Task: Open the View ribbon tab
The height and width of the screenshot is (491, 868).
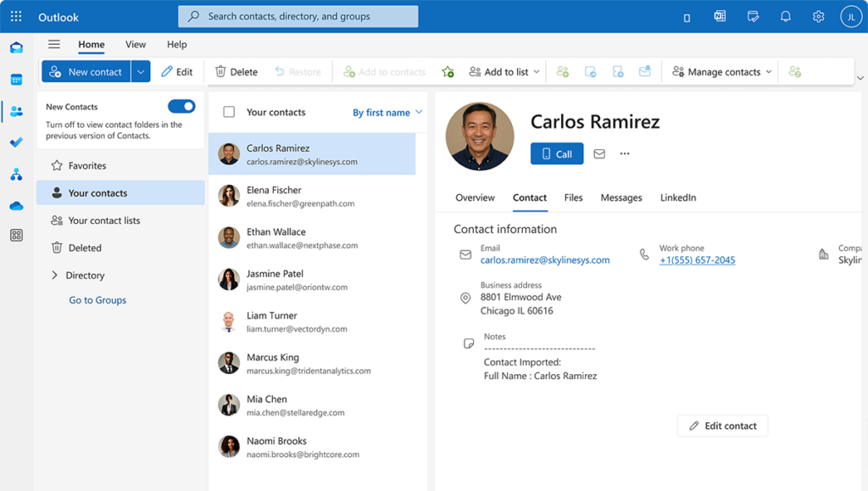Action: (x=136, y=45)
